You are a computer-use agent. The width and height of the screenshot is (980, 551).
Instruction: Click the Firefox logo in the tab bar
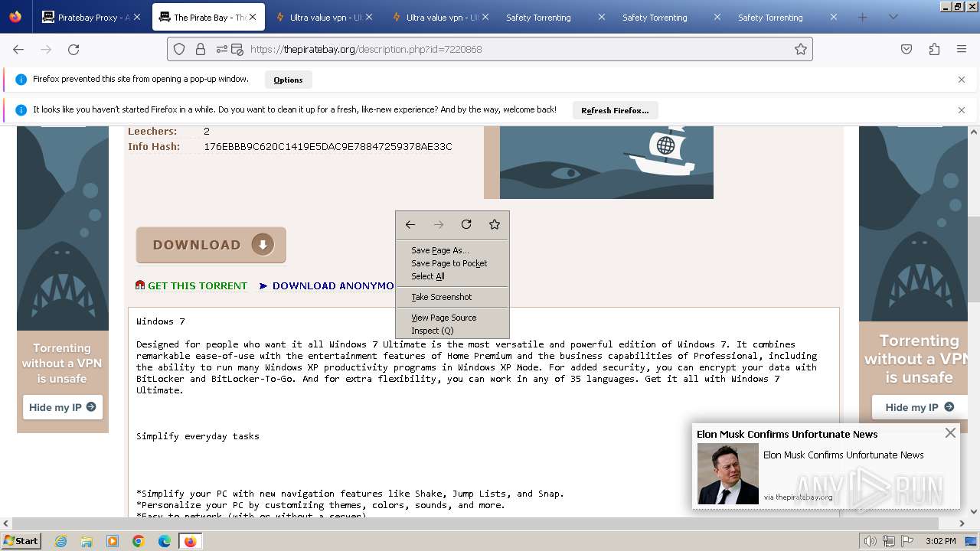(x=15, y=17)
